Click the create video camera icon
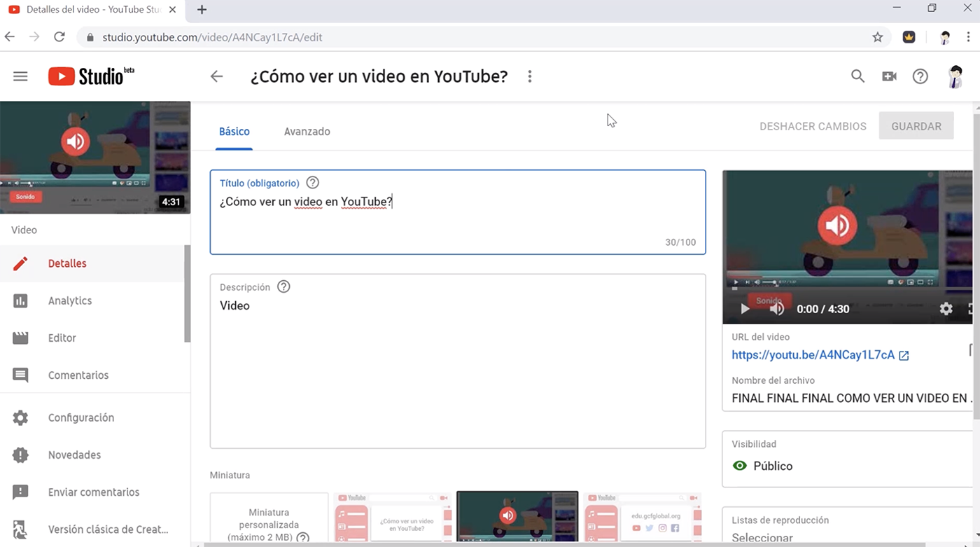The width and height of the screenshot is (980, 547). coord(889,76)
